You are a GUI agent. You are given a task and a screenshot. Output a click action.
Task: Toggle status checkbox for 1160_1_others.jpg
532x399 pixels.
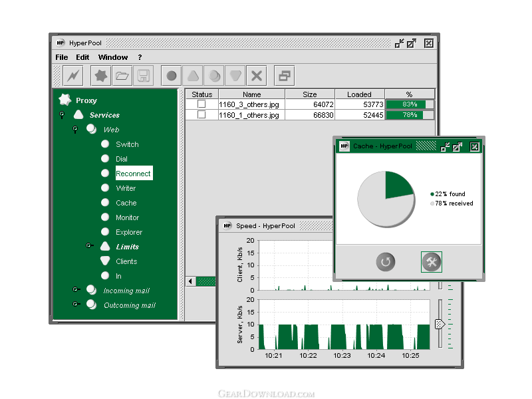(x=201, y=114)
